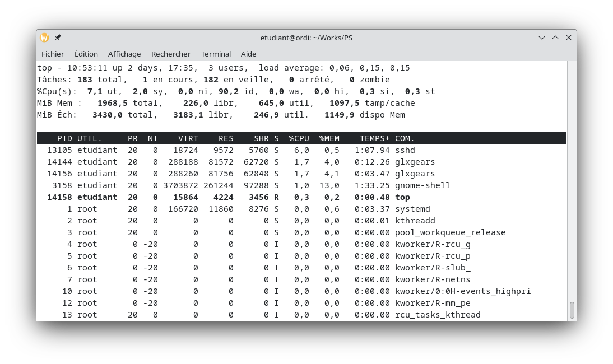Open the Affichage menu
This screenshot has height=364, width=613.
(124, 54)
